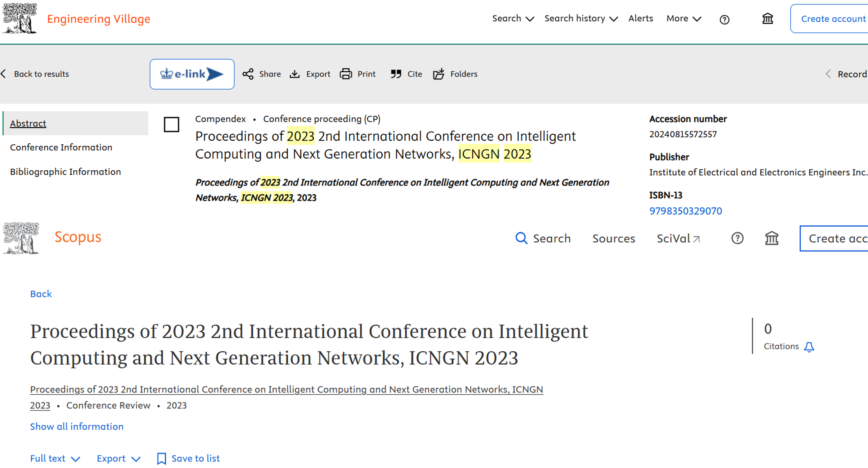Set citation alert bell icon
Screen dimensions: 868x468
[809, 347]
